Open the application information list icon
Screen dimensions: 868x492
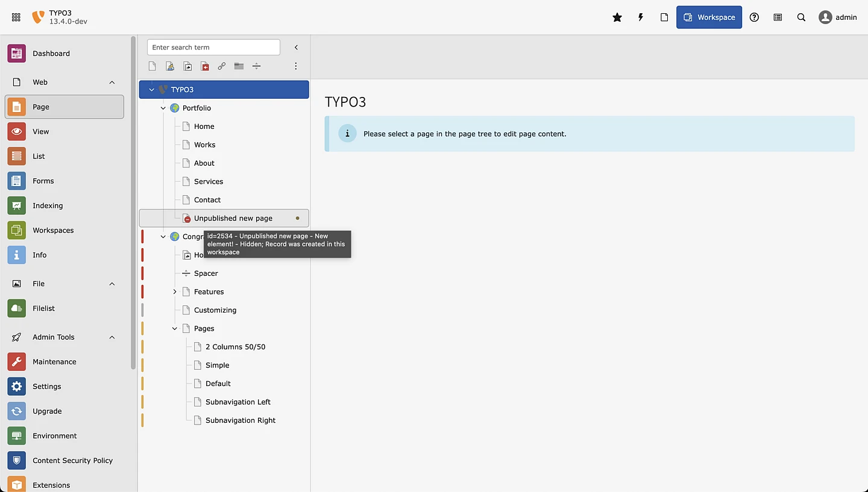(778, 17)
